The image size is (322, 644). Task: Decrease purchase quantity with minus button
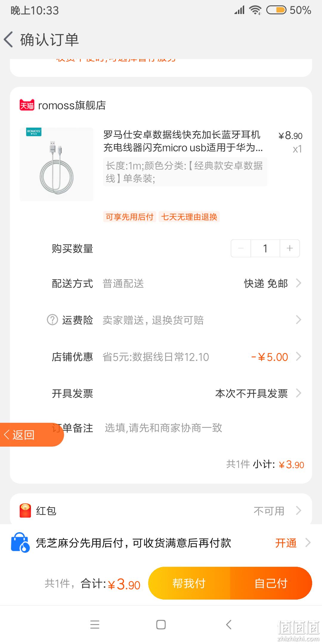tap(241, 248)
